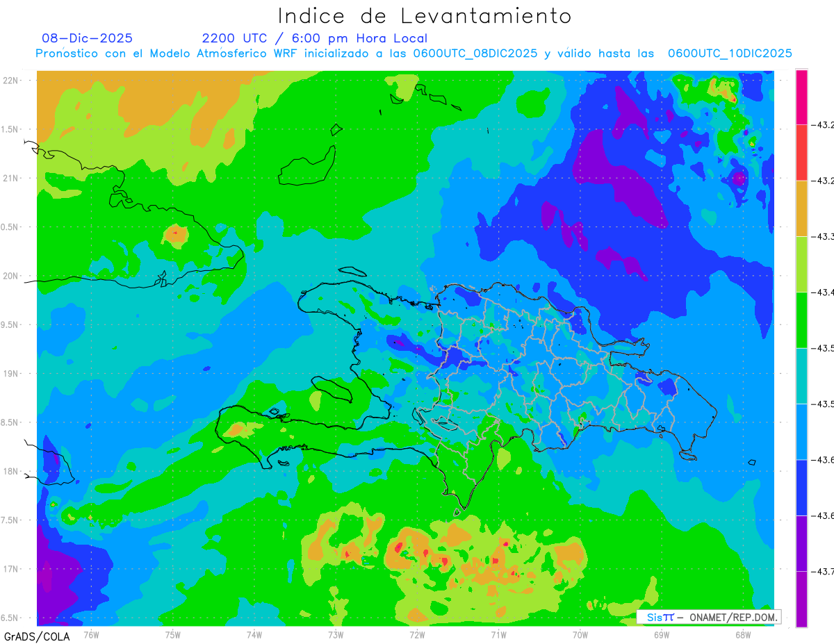Select the date label "08-Dic-2025"
834x644 pixels.
88,38
